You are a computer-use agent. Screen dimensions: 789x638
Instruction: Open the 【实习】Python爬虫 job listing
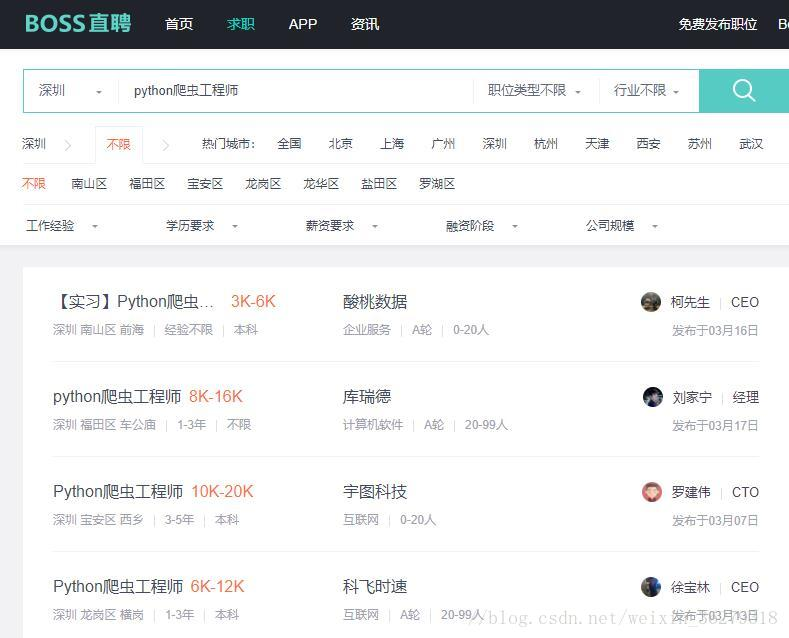pos(134,301)
